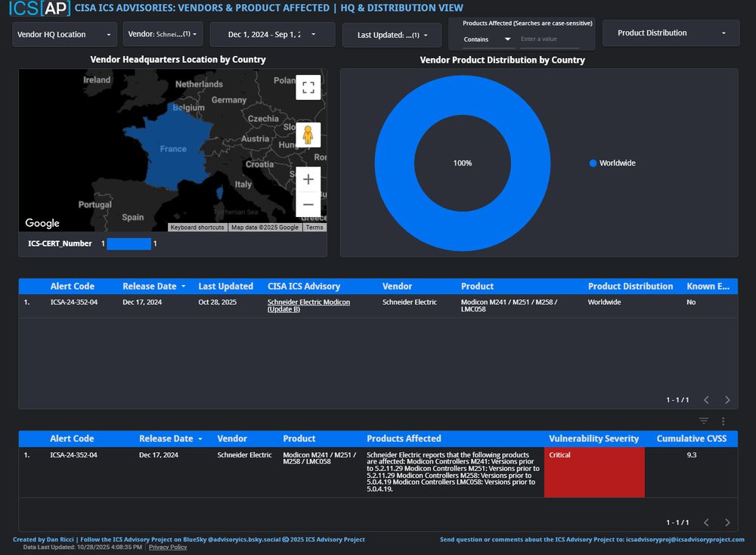Go to next page in upper table
756x555 pixels.
click(x=727, y=400)
